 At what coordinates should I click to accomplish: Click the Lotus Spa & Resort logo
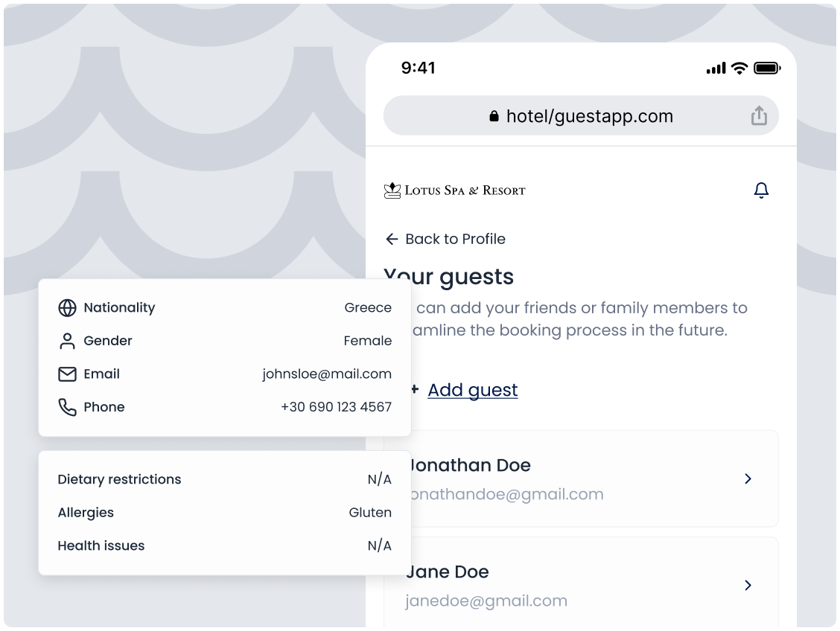[x=454, y=190]
